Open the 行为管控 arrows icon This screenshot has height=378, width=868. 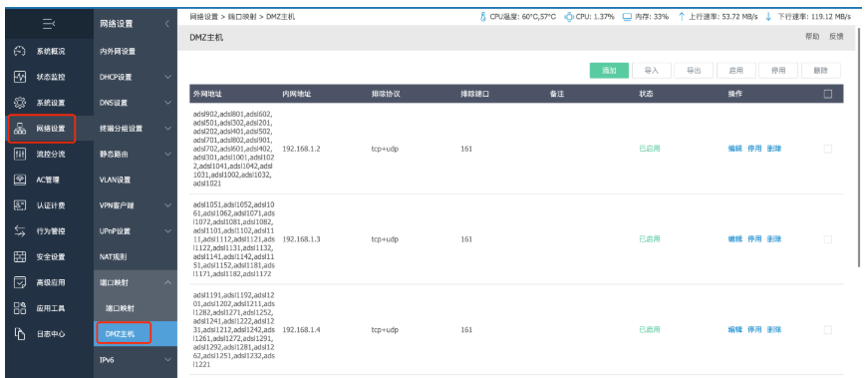point(20,231)
